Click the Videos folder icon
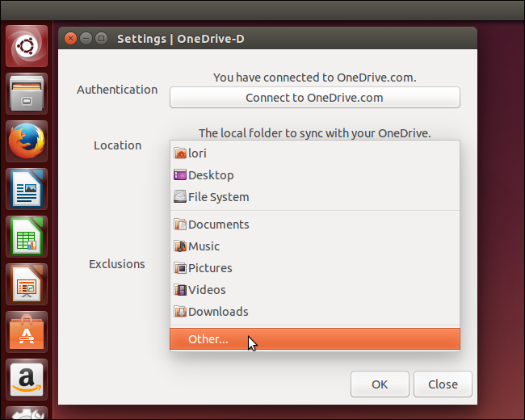This screenshot has width=525, height=420. [x=180, y=290]
